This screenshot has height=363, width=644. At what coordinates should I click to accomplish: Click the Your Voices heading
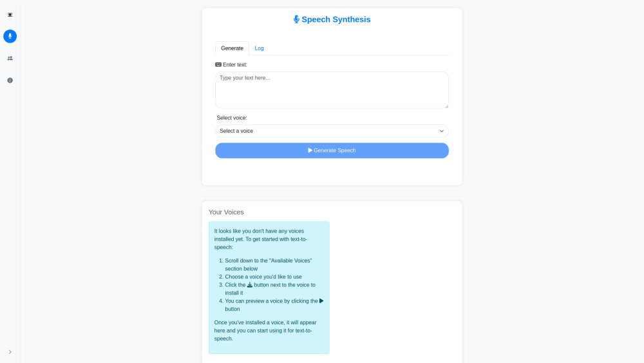[226, 212]
